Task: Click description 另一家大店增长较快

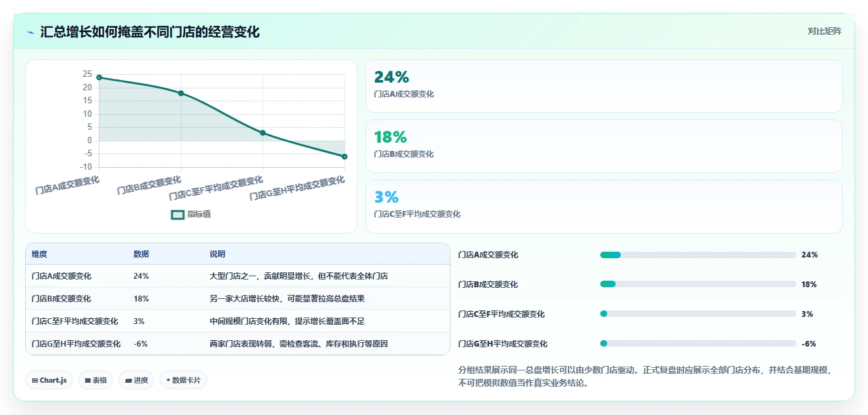Action: coord(287,299)
